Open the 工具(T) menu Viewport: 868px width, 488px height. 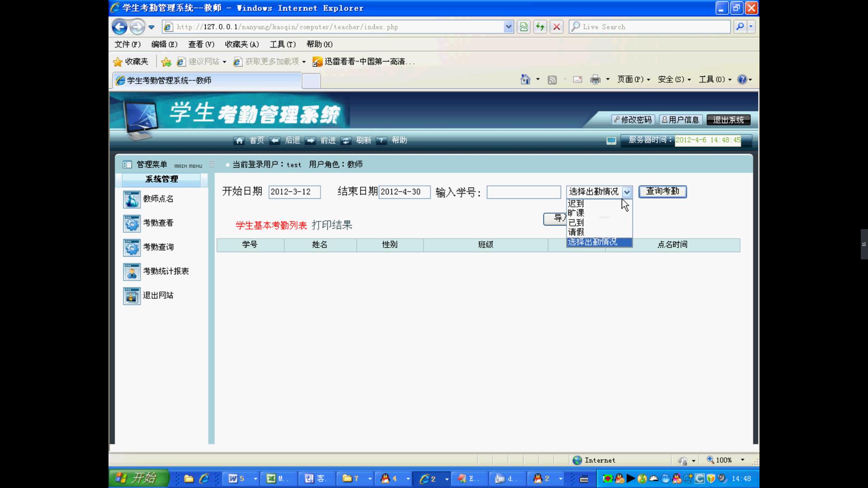click(283, 44)
